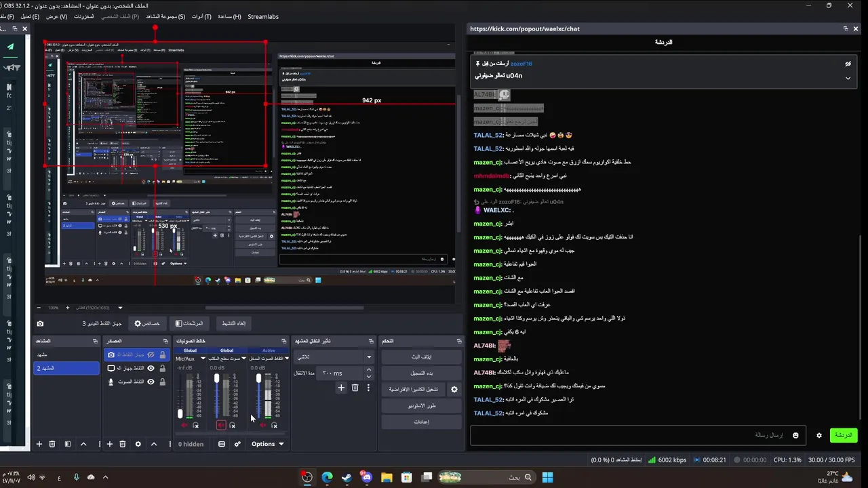
Task: Increase transition duration with up stepper
Action: click(x=369, y=370)
